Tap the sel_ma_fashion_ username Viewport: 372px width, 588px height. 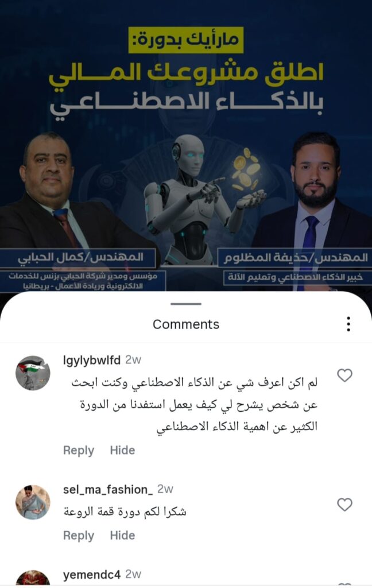(x=108, y=489)
